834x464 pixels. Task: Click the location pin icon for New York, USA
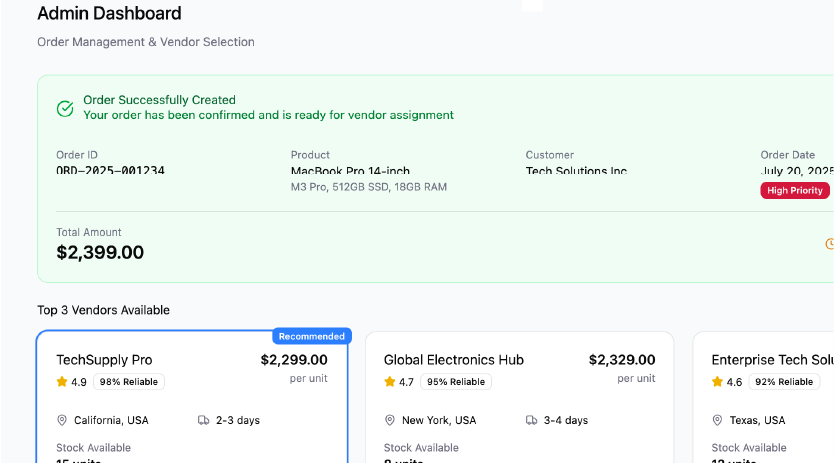(389, 420)
